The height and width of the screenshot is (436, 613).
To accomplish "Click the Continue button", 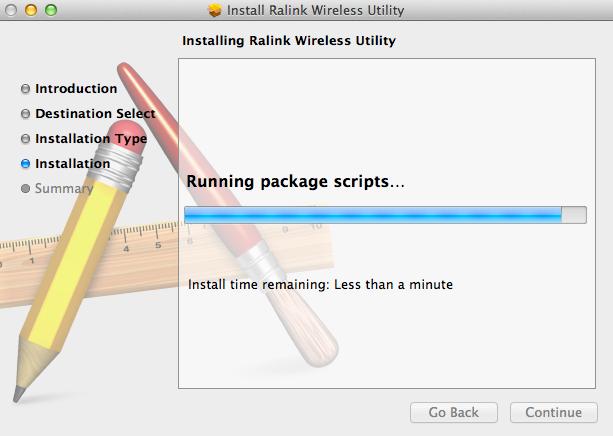I will click(554, 413).
